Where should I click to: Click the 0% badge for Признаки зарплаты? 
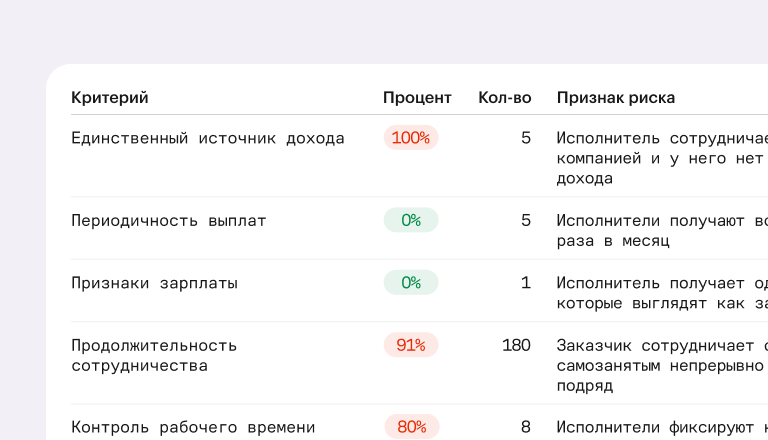(x=411, y=282)
